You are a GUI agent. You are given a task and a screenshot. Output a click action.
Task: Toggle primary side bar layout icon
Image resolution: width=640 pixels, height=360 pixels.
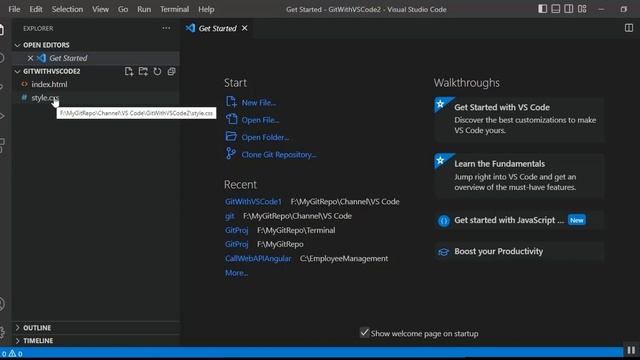point(542,9)
